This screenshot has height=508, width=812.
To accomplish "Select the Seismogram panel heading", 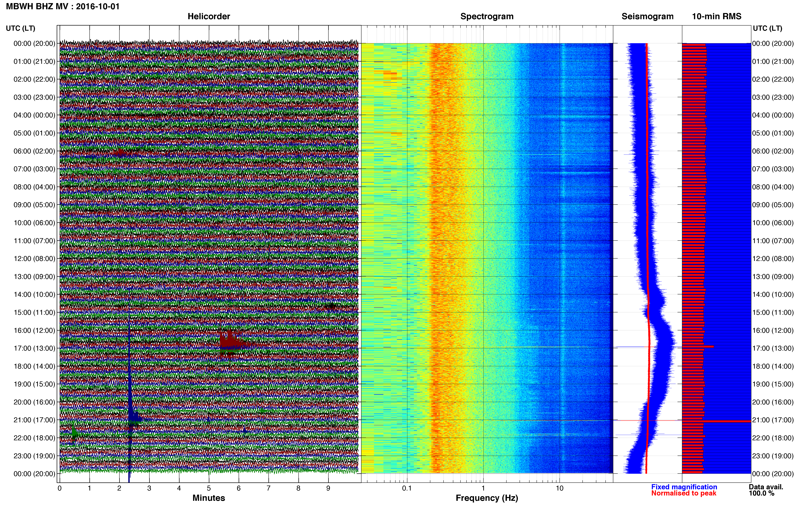I will click(x=647, y=16).
